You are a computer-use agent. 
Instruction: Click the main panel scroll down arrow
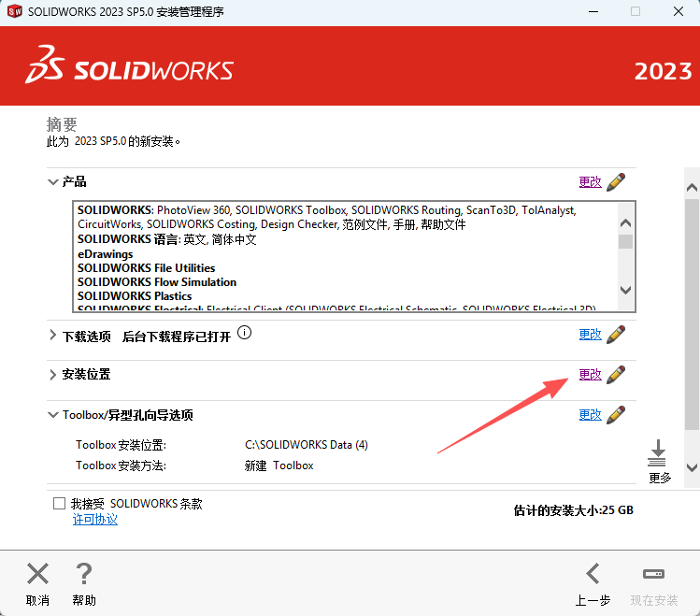[692, 467]
